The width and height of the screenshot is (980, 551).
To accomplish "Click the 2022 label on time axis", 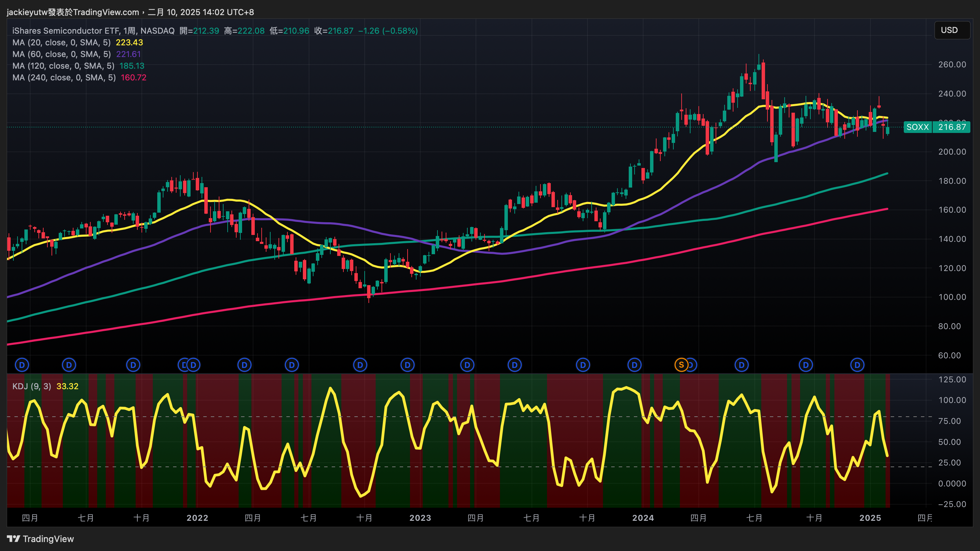I will tap(197, 518).
